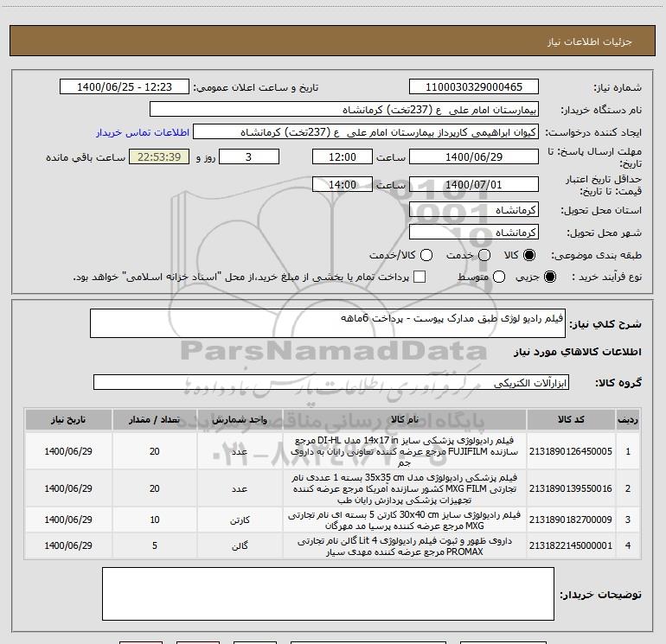The width and height of the screenshot is (666, 644).
Task: Click the unit cell گالن in row 4
Action: [240, 546]
